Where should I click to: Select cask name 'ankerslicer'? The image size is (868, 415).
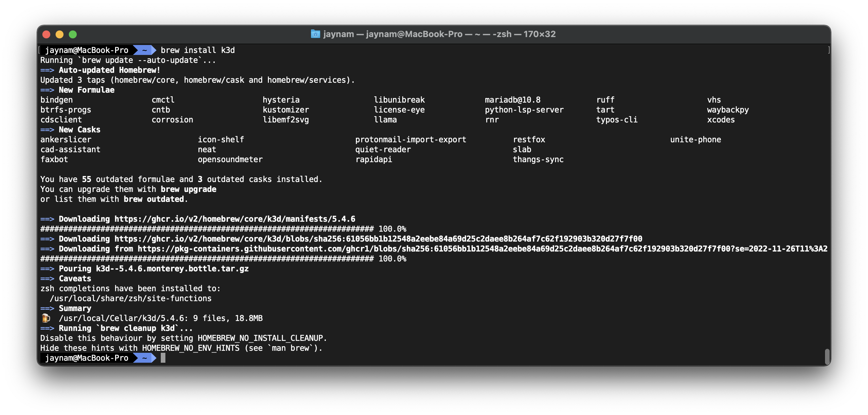pos(66,139)
